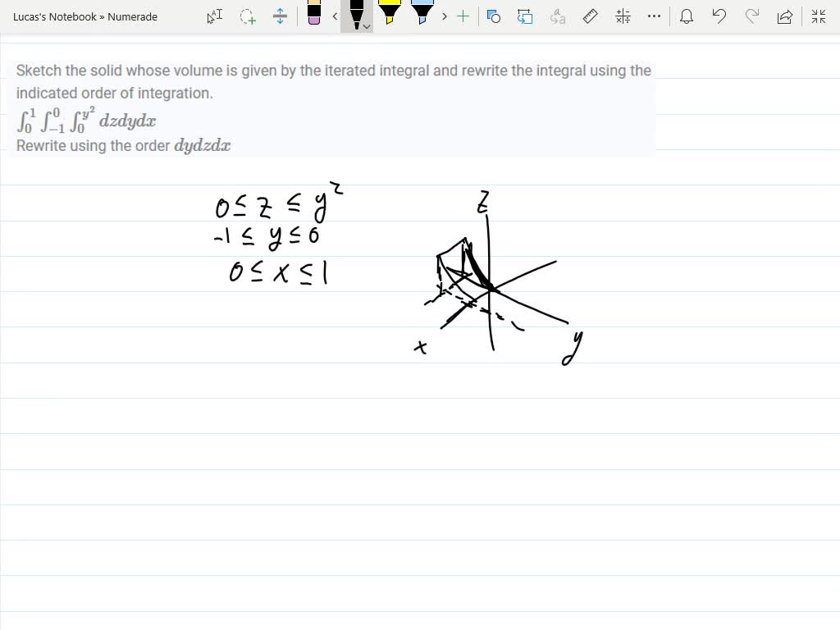The image size is (840, 630).
Task: Toggle the Ruler on
Action: (590, 16)
